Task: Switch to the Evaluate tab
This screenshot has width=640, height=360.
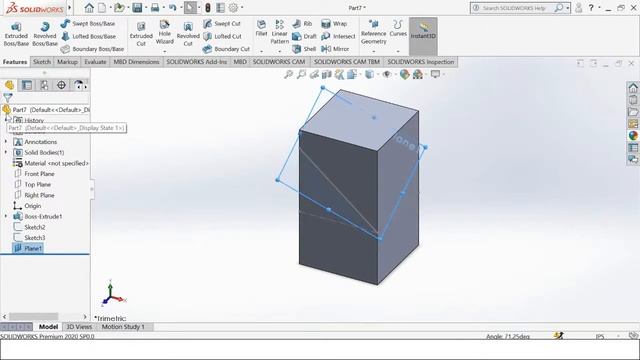Action: [x=95, y=62]
